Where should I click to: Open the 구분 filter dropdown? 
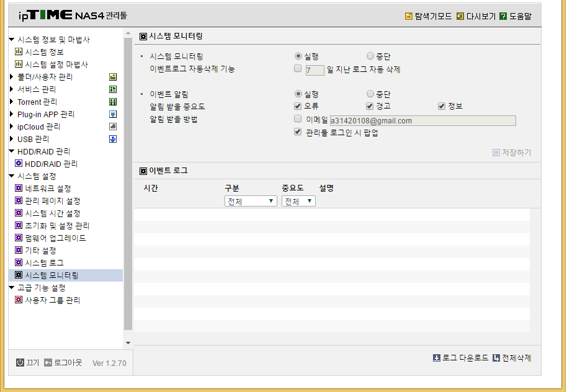(251, 201)
